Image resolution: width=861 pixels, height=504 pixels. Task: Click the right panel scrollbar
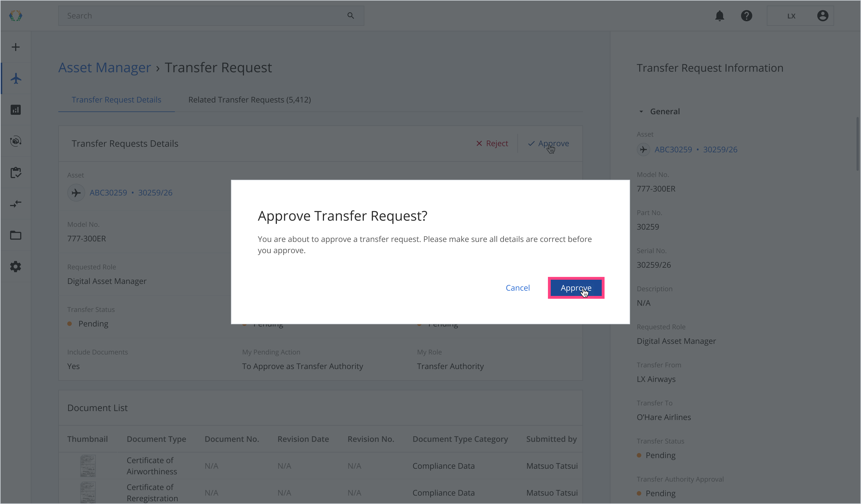(858, 144)
